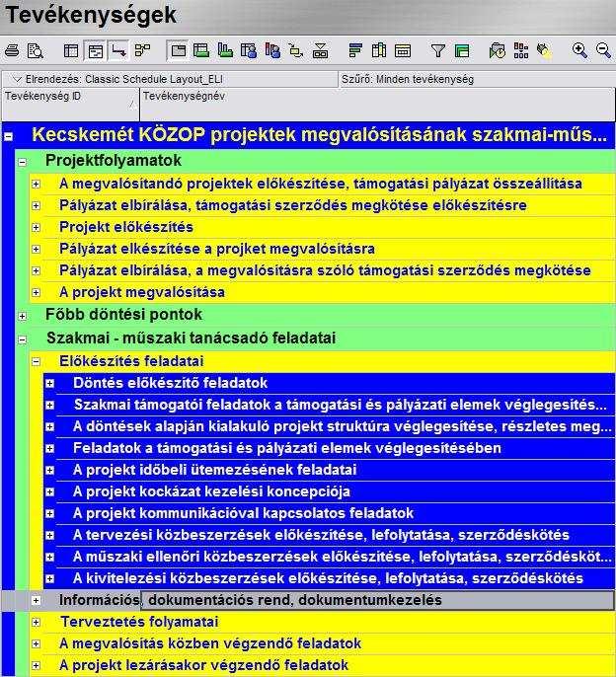Expand the Projekt előkészítés row
This screenshot has height=677, width=616.
(x=37, y=227)
